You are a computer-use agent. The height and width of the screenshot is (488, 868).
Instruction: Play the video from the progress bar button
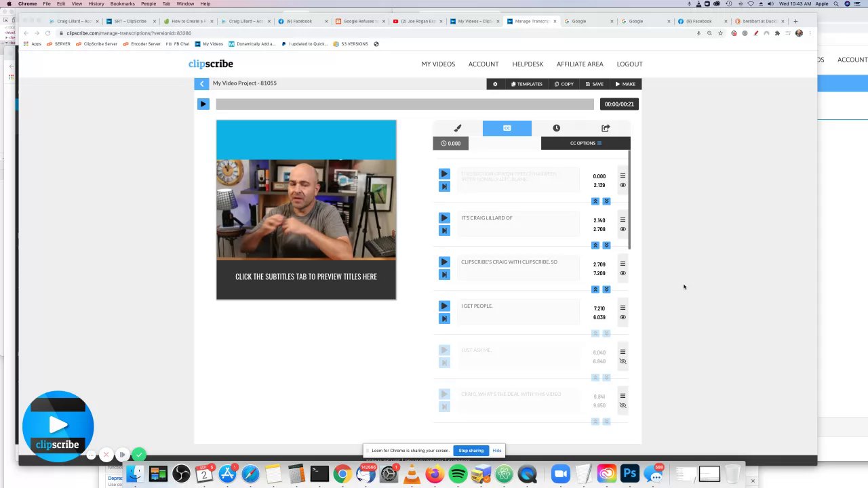[x=203, y=104]
